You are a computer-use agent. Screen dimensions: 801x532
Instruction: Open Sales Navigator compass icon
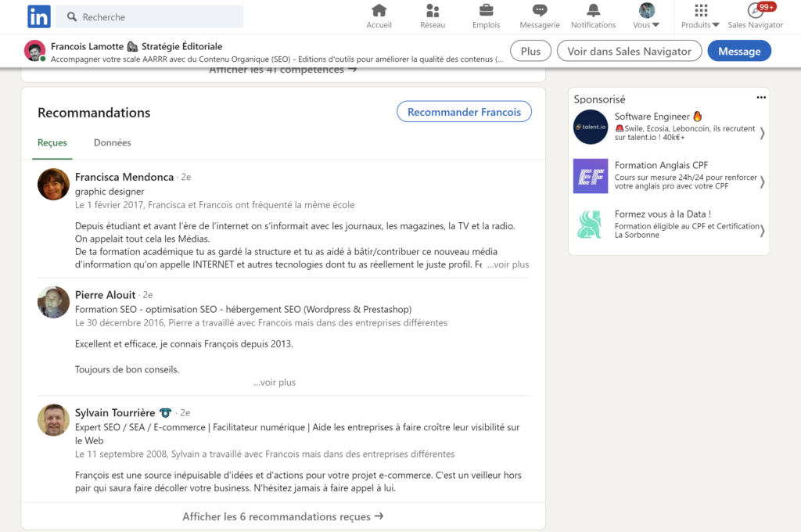pos(755,11)
